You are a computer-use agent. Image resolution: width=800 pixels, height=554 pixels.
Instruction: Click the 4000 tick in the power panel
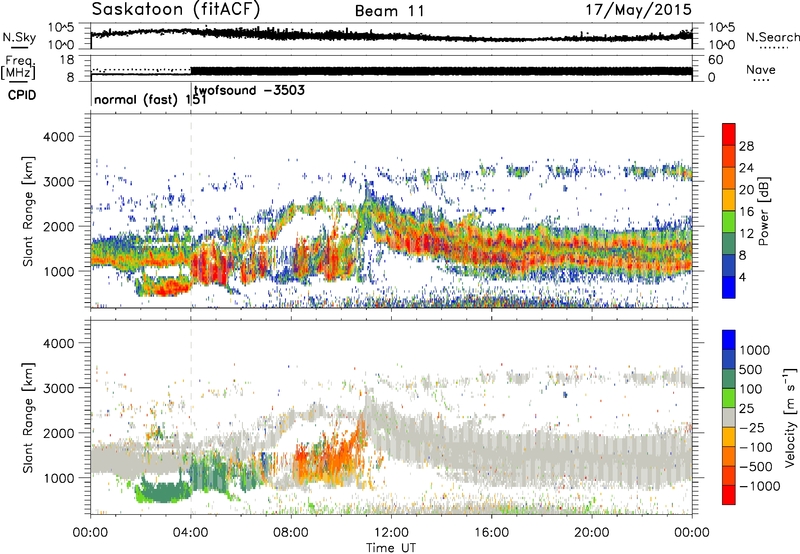tap(58, 137)
